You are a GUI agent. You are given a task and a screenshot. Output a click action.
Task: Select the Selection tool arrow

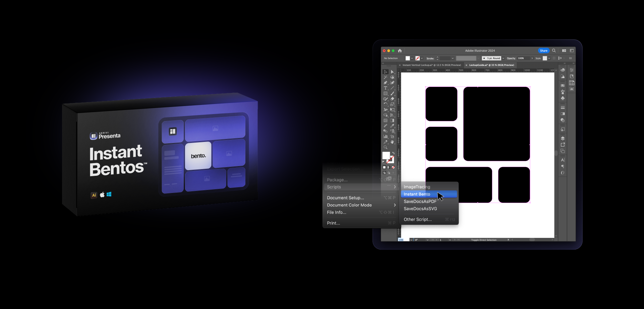pos(386,72)
